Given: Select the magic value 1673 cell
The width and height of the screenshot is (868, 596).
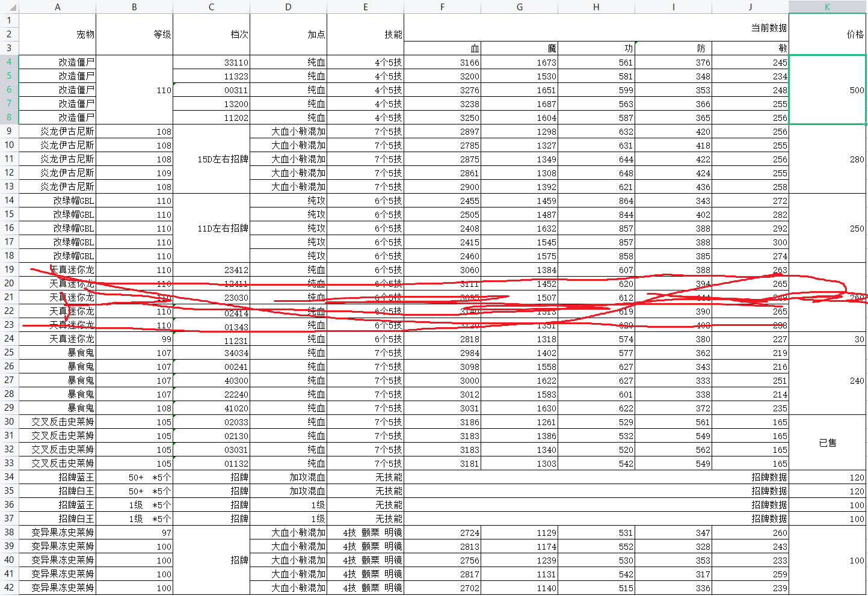Looking at the screenshot, I should [519, 62].
